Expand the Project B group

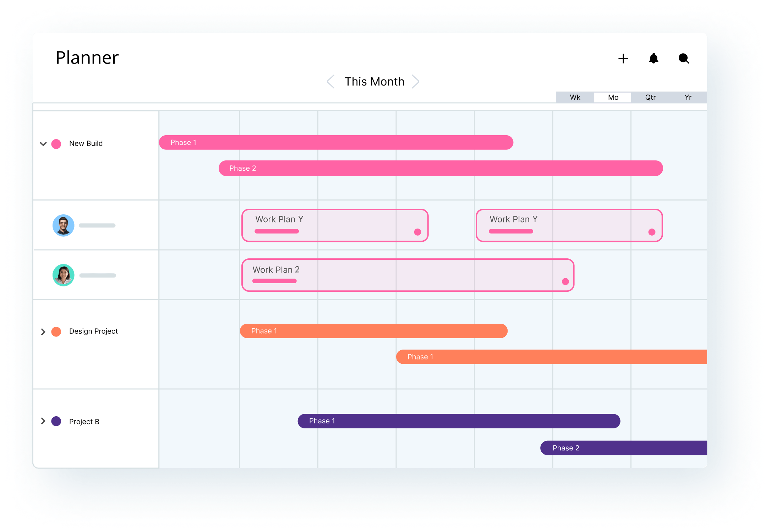[x=43, y=421]
